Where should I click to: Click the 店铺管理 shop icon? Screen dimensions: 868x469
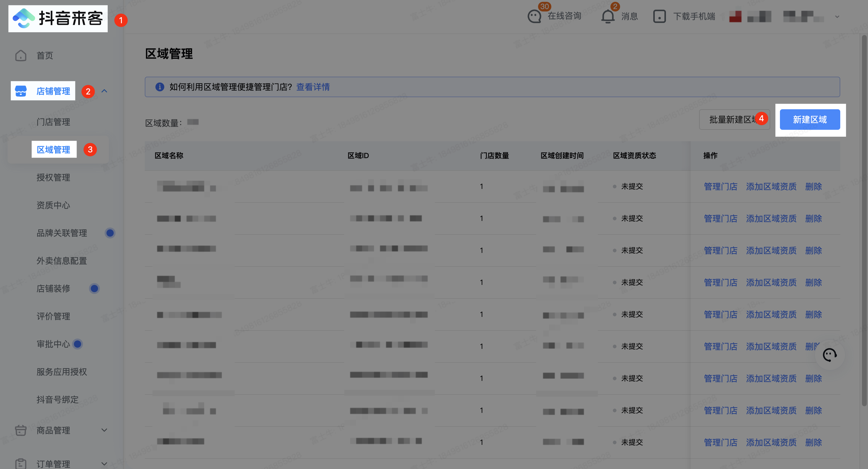[x=21, y=91]
